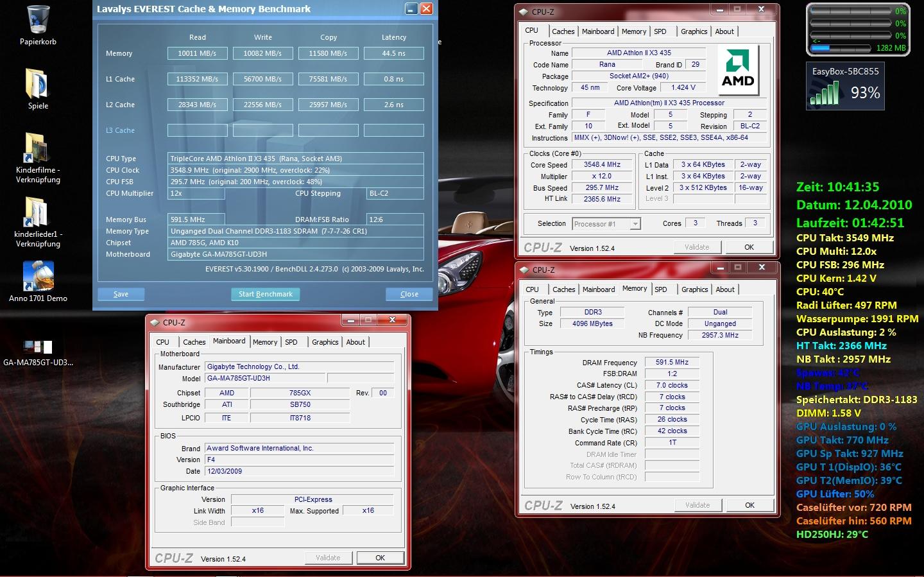
Task: Open Graphics tab in Mainboard CPU-Z window
Action: pyautogui.click(x=325, y=342)
